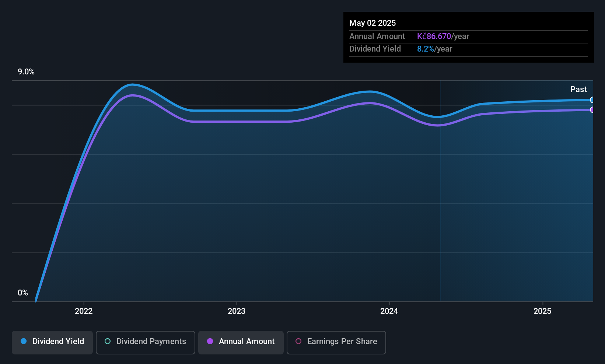This screenshot has height=364, width=605.
Task: Click the pink Earnings Per Share circle
Action: [x=298, y=341]
